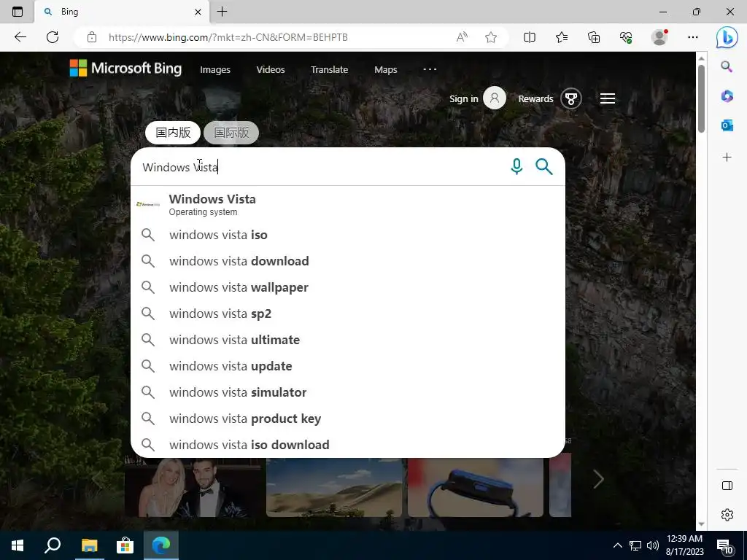Open Bing hamburger settings menu
The width and height of the screenshot is (747, 560).
[x=608, y=98]
